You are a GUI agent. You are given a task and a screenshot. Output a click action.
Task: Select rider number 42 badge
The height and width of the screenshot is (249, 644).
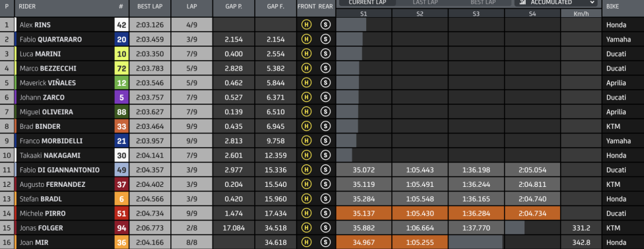pos(121,24)
